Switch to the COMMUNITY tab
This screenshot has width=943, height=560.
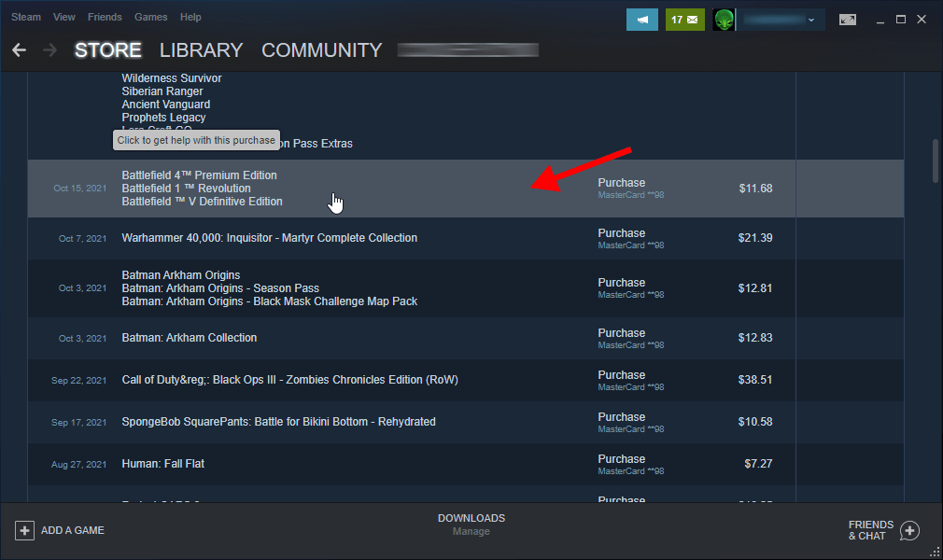321,50
